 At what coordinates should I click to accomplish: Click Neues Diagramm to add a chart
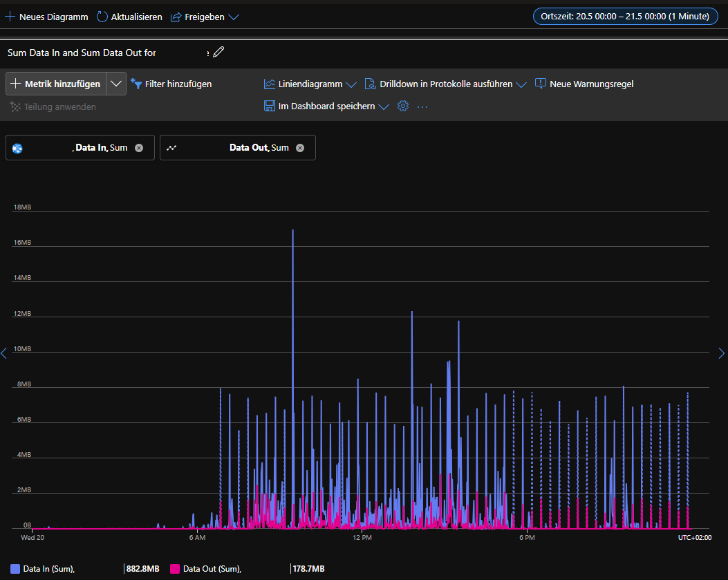click(46, 17)
